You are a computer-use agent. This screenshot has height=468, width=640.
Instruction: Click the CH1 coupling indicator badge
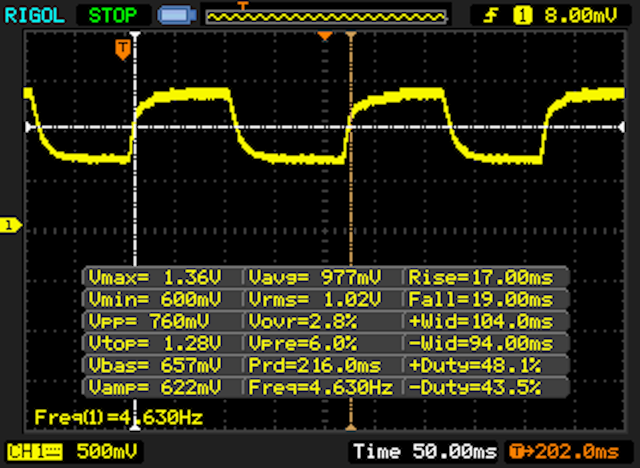[35, 452]
